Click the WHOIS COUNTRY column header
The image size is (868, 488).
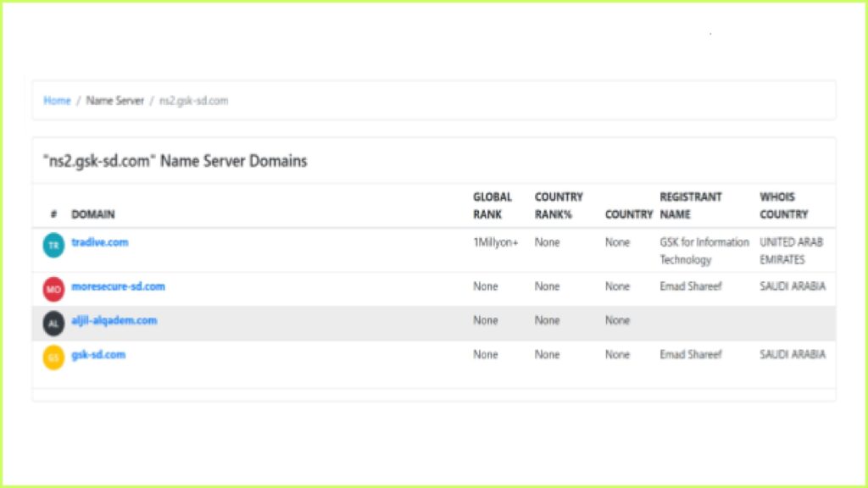click(783, 205)
